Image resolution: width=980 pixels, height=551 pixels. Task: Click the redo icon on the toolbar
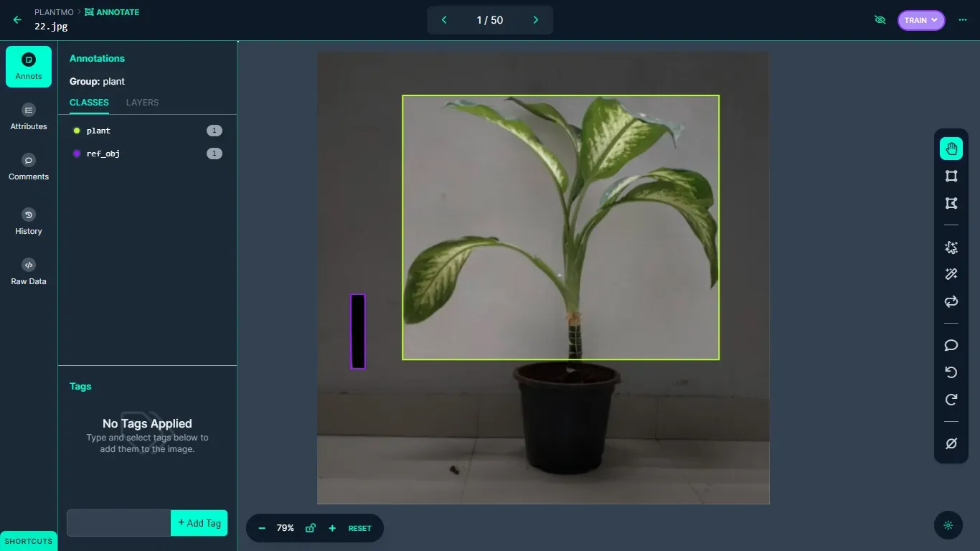(951, 400)
